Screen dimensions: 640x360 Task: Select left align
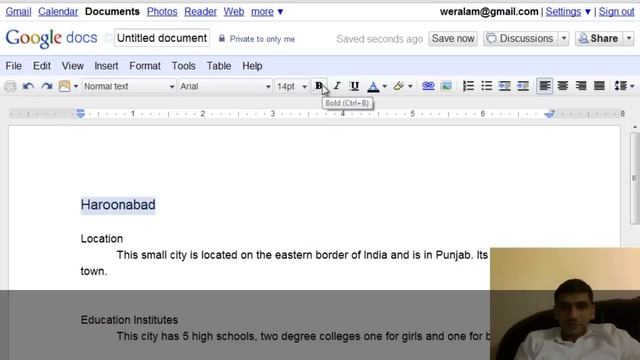(544, 86)
